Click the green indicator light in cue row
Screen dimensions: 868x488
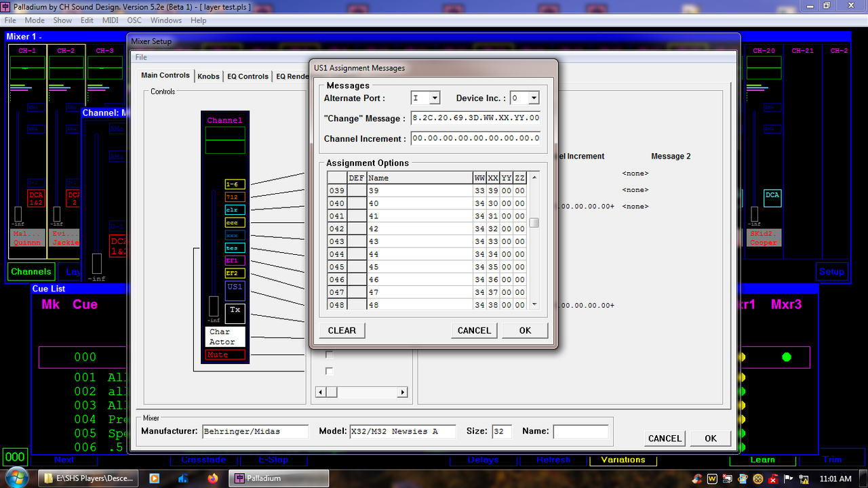(x=787, y=357)
